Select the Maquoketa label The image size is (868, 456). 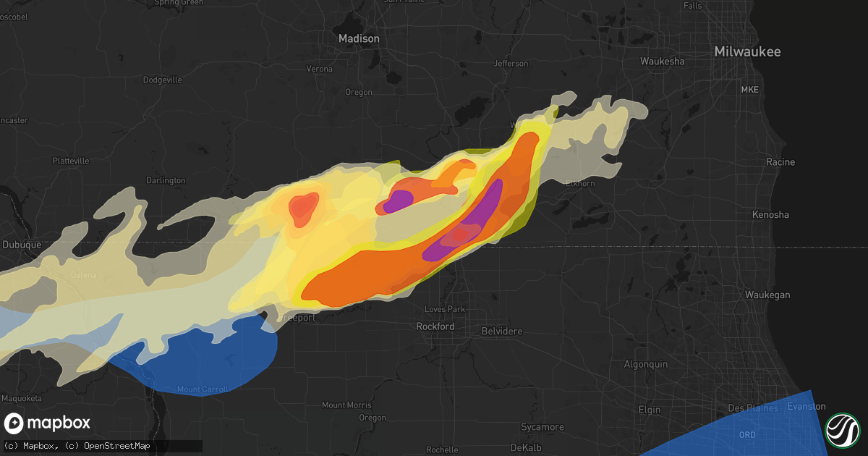tap(21, 399)
